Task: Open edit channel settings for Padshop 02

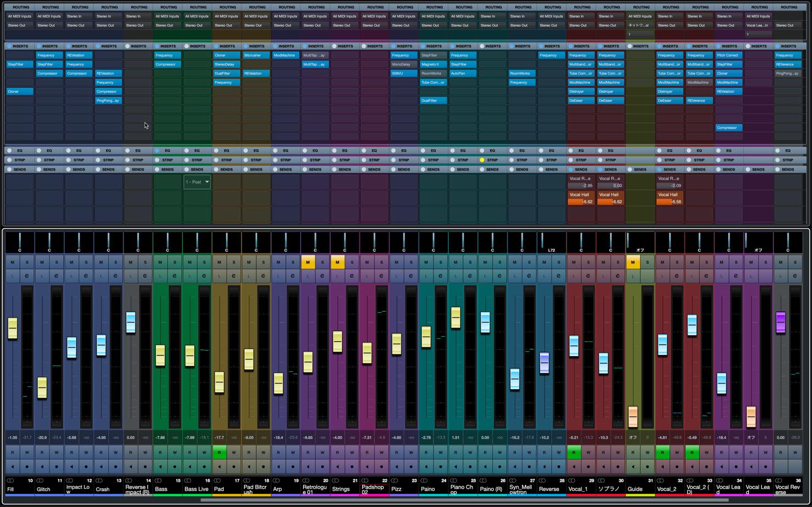Action: tap(381, 275)
